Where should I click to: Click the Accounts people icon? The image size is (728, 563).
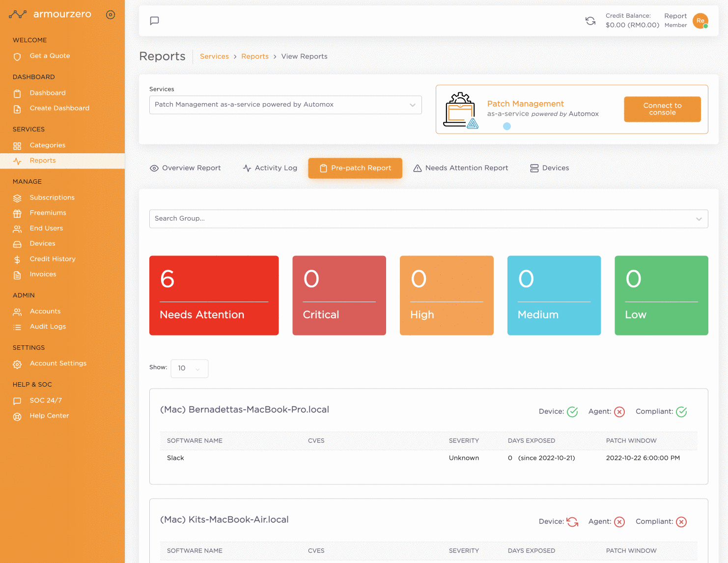(17, 312)
